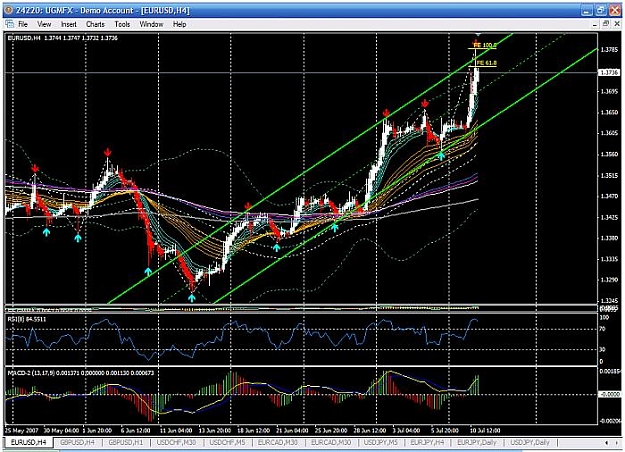Click the 25 May 2007 date label

point(22,431)
